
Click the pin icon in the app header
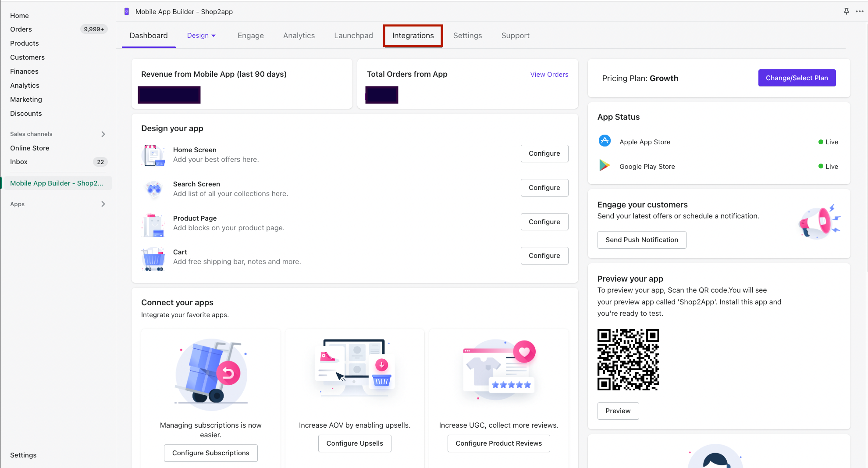point(847,11)
